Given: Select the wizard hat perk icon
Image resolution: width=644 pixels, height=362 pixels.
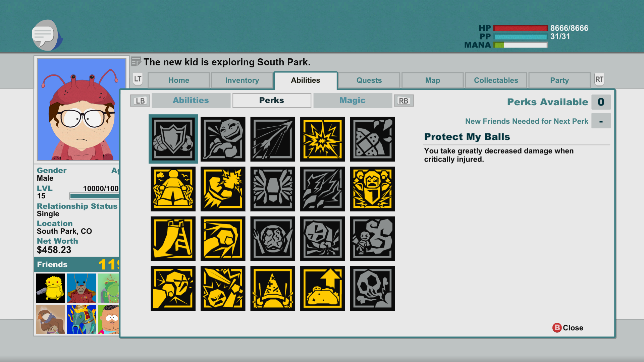Looking at the screenshot, I should pyautogui.click(x=273, y=289).
